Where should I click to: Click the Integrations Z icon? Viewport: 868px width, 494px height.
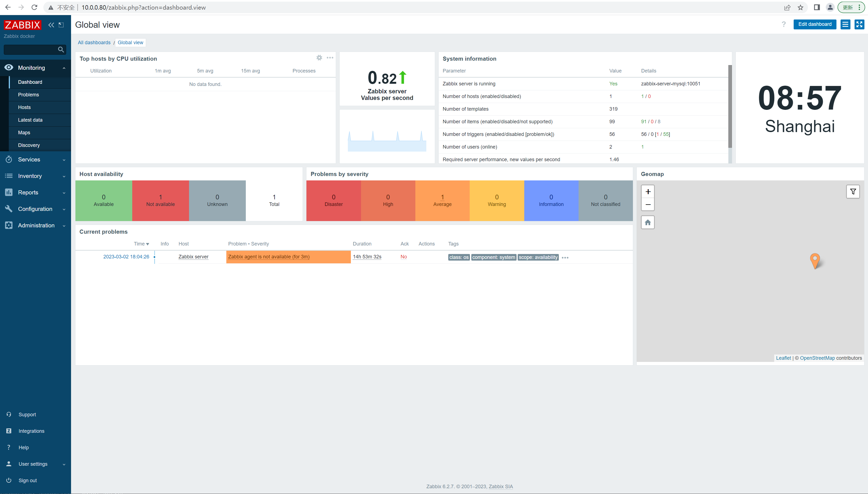9,431
